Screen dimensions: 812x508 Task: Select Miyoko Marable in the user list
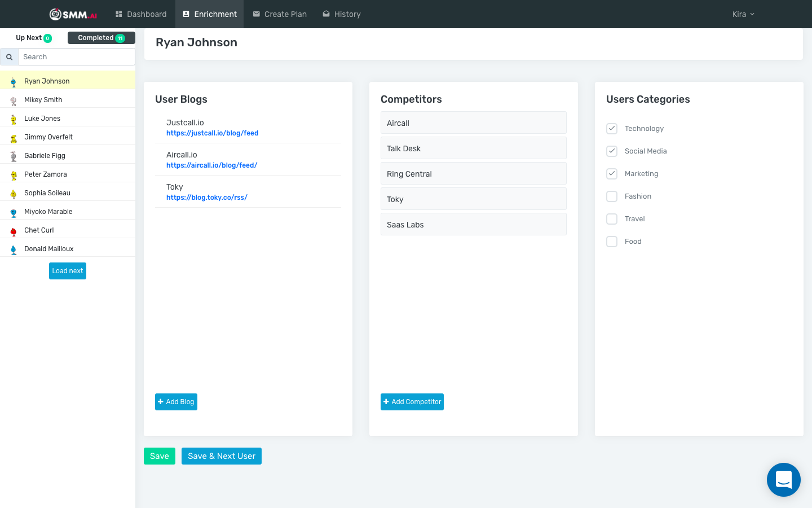(68, 212)
